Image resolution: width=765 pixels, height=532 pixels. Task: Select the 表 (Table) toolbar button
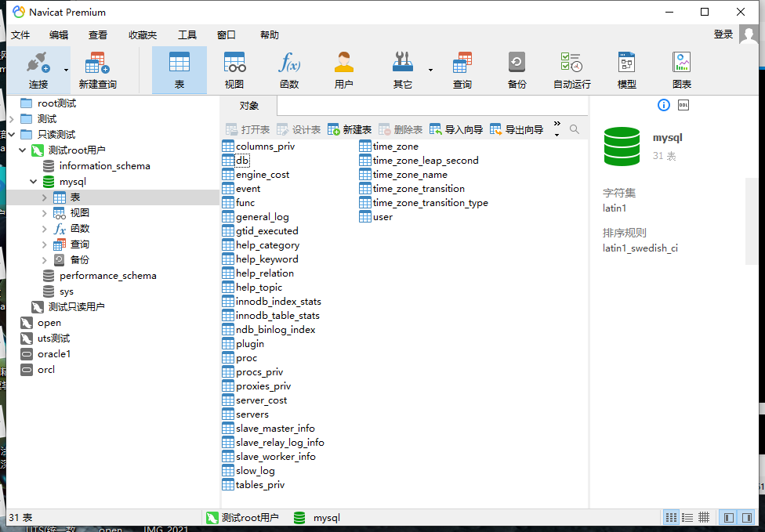tap(179, 70)
